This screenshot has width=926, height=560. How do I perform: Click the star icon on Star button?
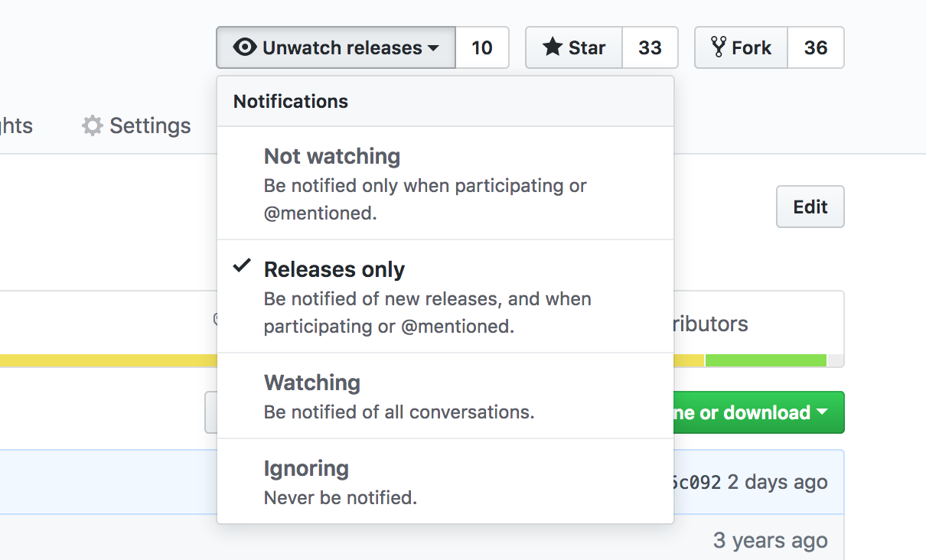(x=553, y=47)
